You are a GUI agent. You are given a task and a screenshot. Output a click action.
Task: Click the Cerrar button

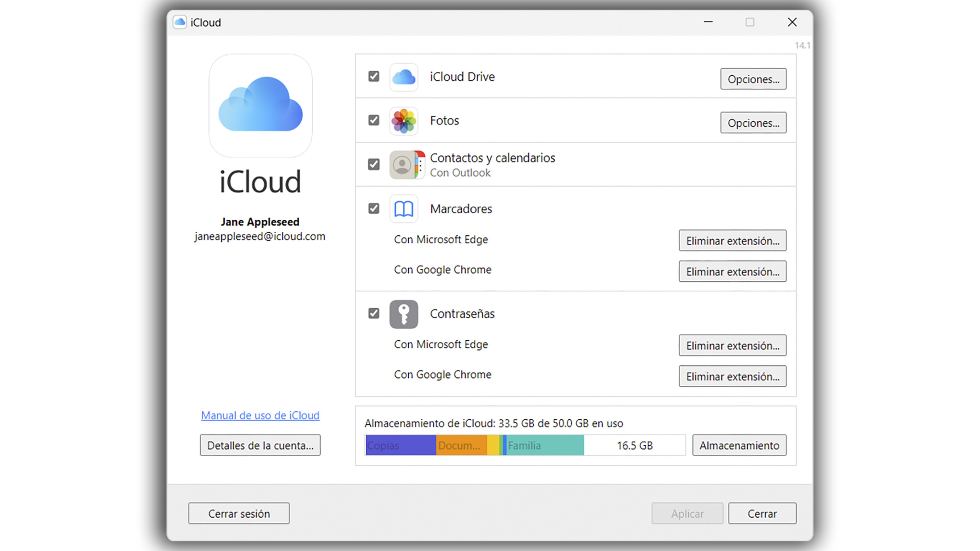click(762, 513)
